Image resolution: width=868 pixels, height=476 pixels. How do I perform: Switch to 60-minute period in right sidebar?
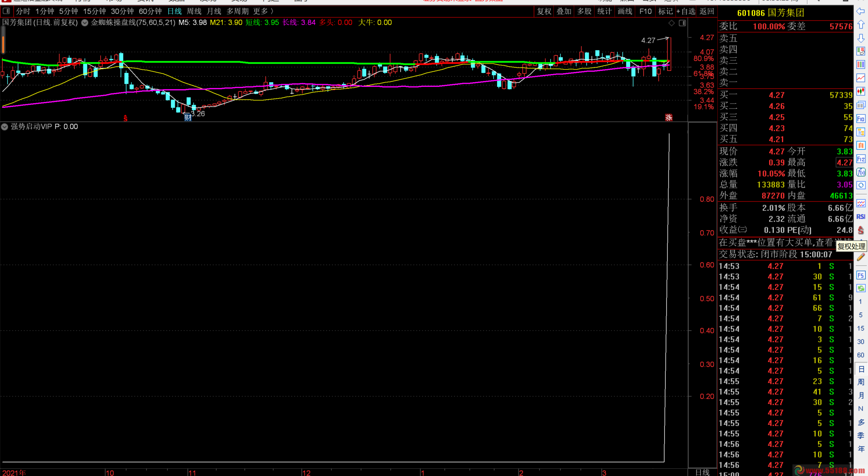point(861,355)
